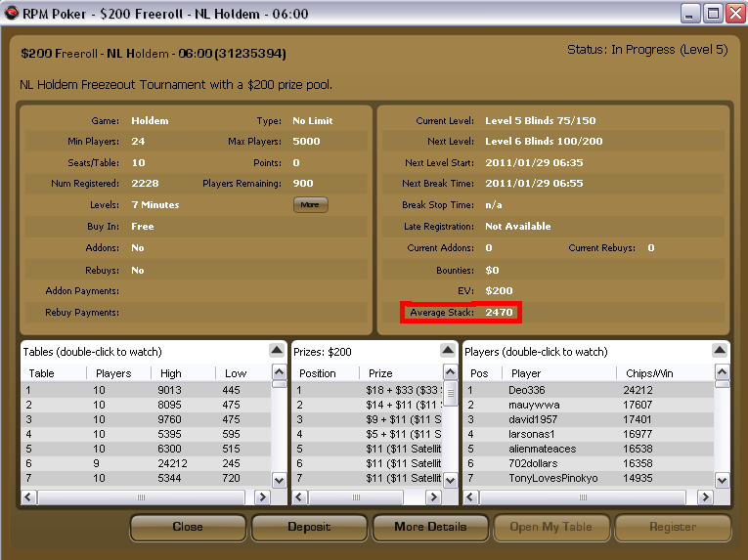748x560 pixels.
Task: Collapse the Tables panel with its triangle button
Action: click(x=277, y=351)
